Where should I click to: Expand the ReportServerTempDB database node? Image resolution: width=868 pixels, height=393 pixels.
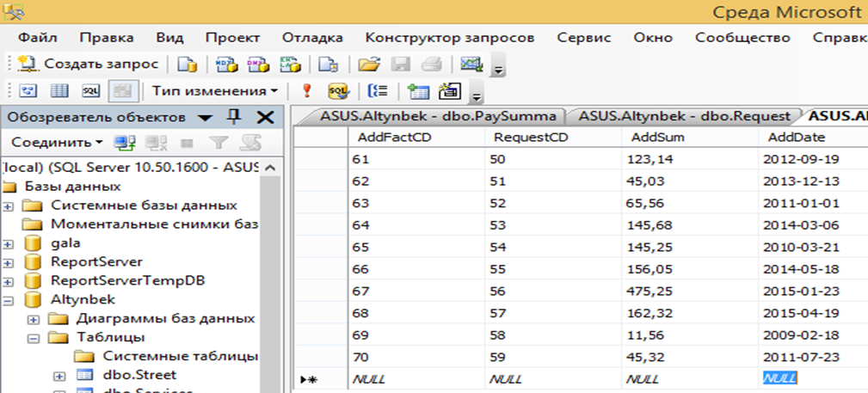click(x=9, y=282)
